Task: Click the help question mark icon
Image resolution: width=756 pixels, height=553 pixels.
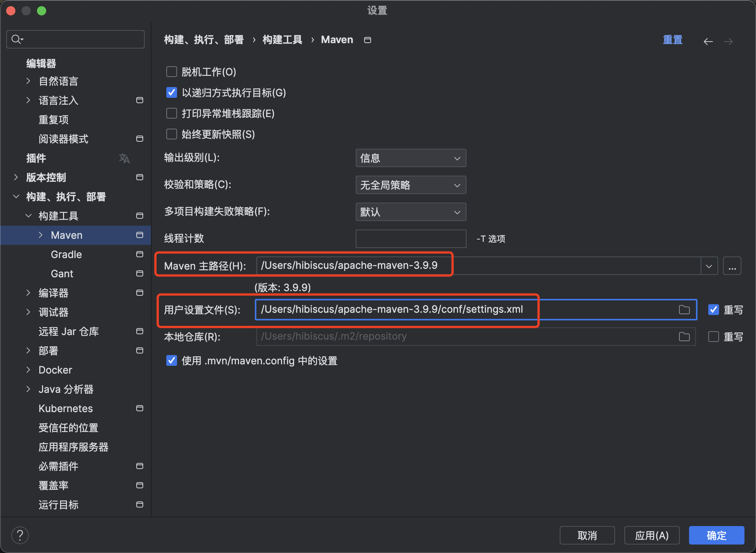Action: (x=20, y=535)
